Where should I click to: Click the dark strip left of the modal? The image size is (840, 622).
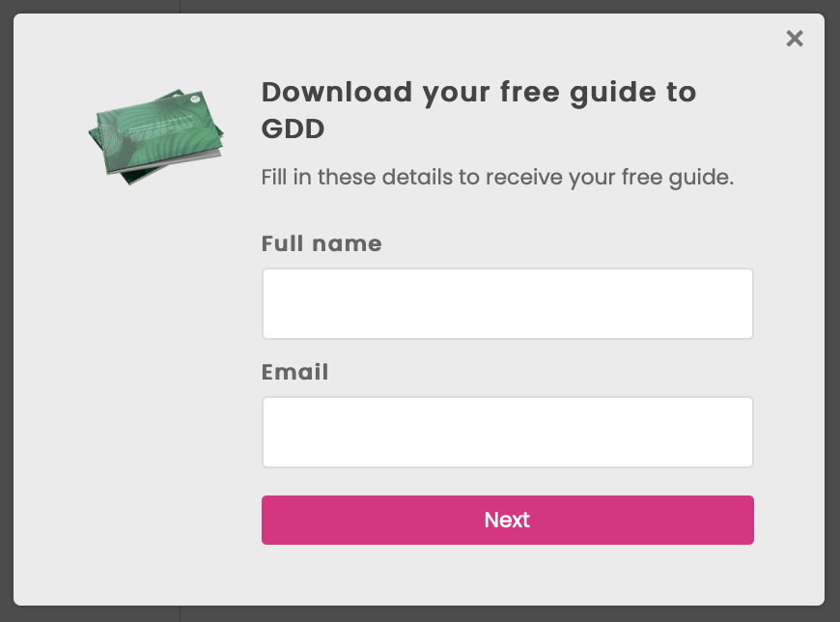7,311
